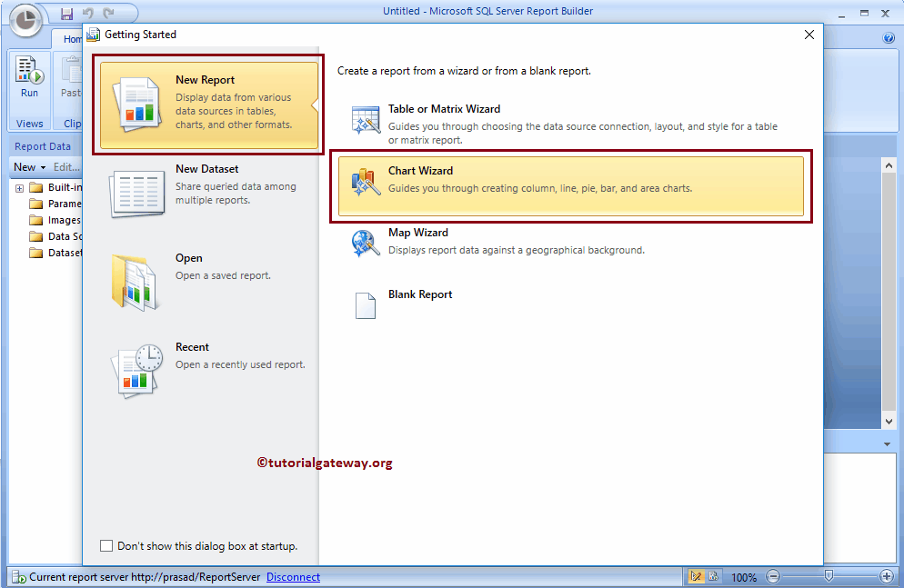Check Don't show this dialog box at startup
The height and width of the screenshot is (588, 904).
click(x=106, y=545)
